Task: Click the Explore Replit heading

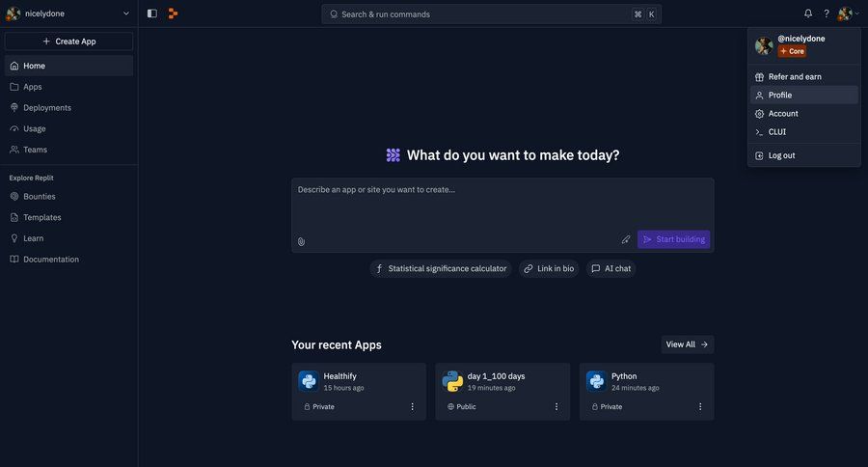Action: tap(32, 178)
